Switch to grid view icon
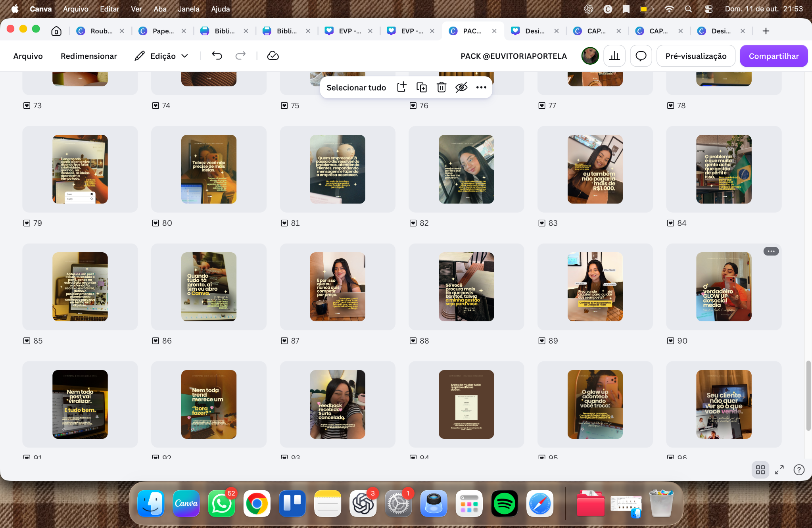 [x=760, y=470]
